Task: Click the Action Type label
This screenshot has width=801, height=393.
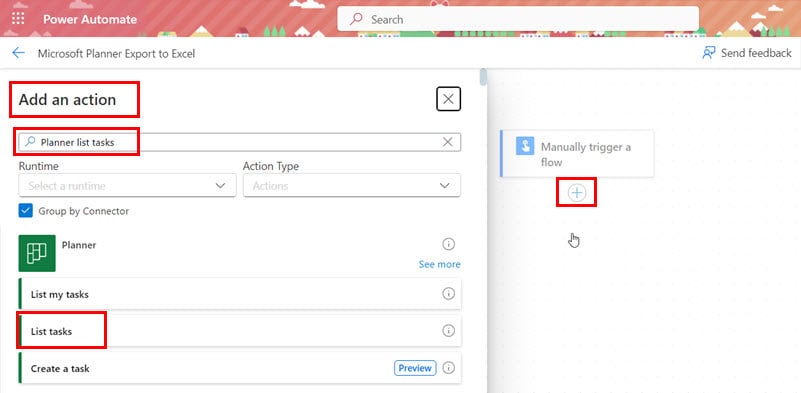Action: (271, 166)
